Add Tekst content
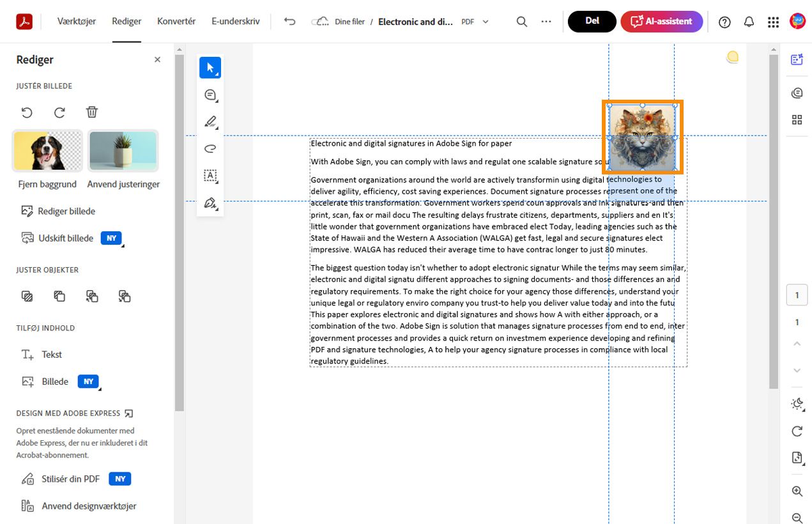 point(42,355)
